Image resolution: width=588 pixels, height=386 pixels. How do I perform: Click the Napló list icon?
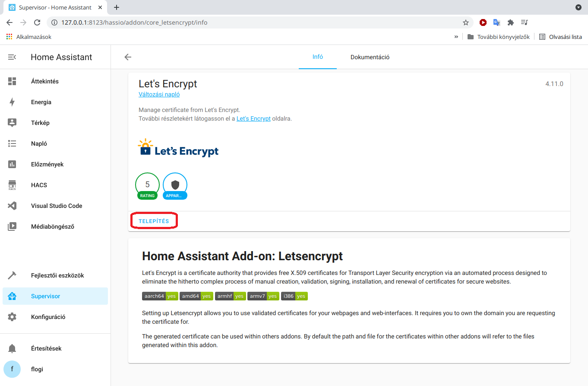coord(12,144)
